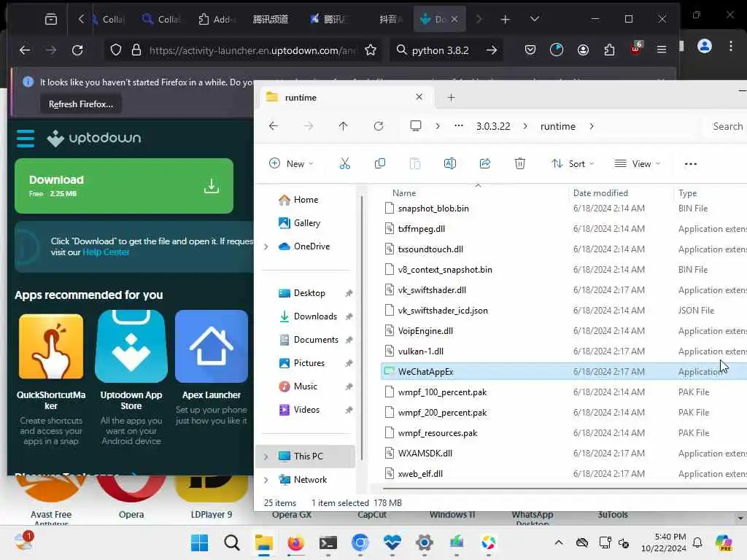Open Settings gear from taskbar
The height and width of the screenshot is (560, 747).
click(x=424, y=542)
